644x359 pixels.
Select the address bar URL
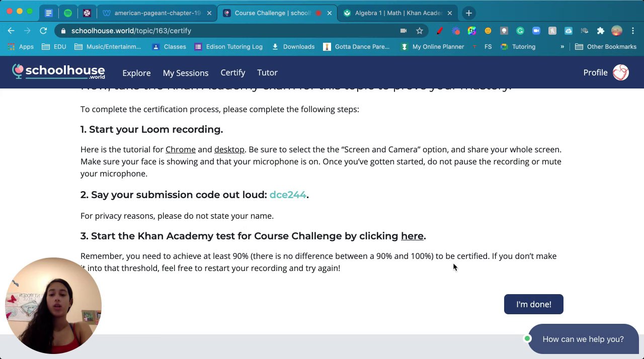(131, 31)
